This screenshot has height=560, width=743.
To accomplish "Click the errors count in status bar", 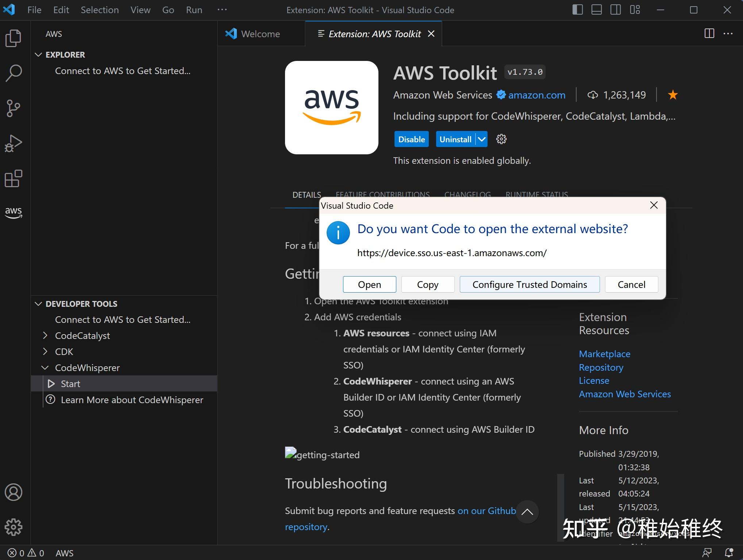I will (x=16, y=553).
